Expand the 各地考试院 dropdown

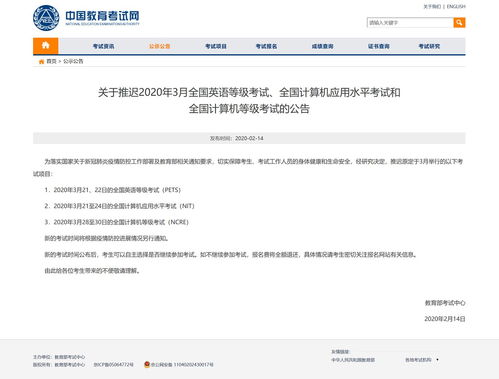coord(422,360)
